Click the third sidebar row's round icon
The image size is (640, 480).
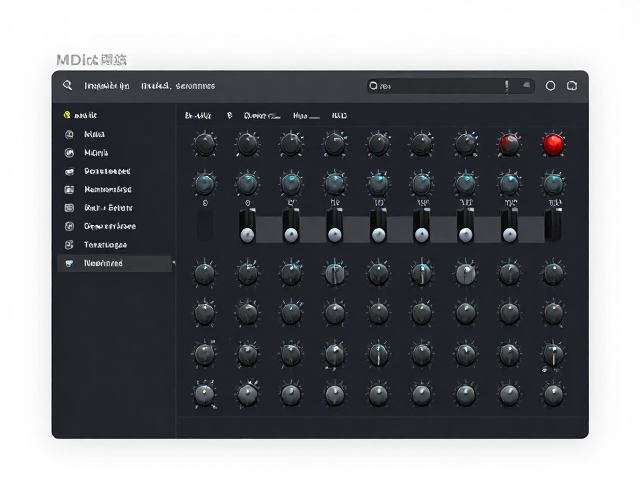[x=69, y=153]
